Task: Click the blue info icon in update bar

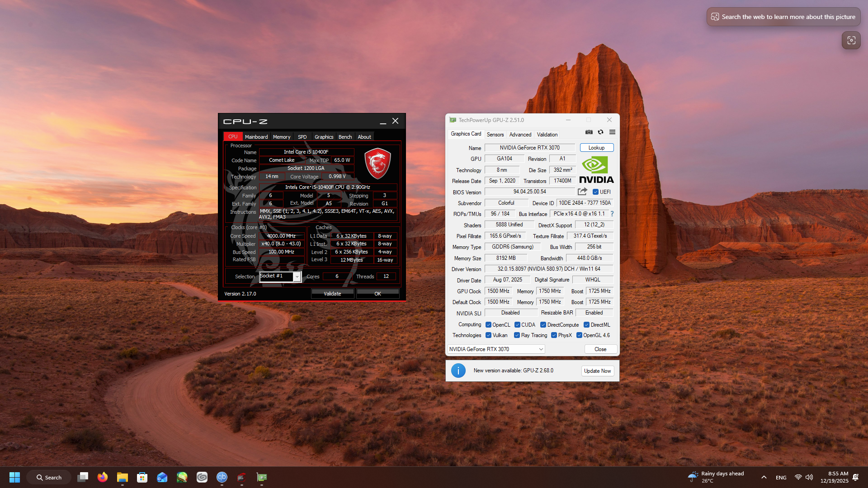Action: [x=458, y=371]
